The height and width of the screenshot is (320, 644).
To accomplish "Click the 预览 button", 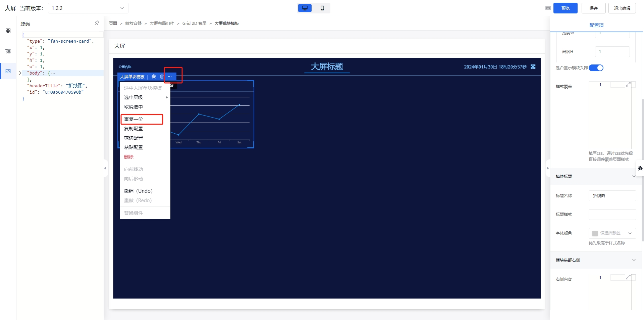I will pyautogui.click(x=565, y=8).
